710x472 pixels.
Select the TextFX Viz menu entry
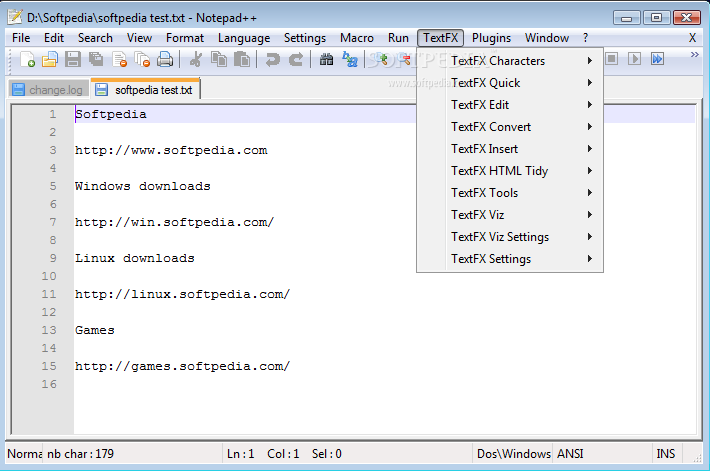[510, 215]
